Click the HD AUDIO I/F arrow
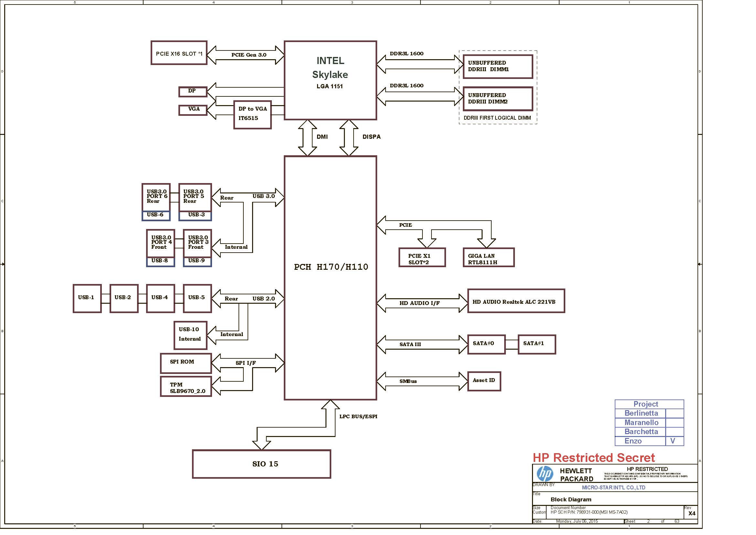 (421, 303)
